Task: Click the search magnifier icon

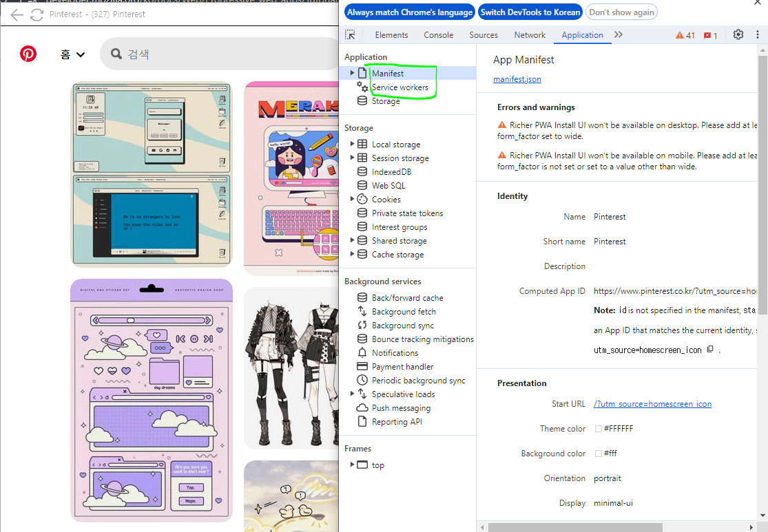Action: [x=116, y=54]
